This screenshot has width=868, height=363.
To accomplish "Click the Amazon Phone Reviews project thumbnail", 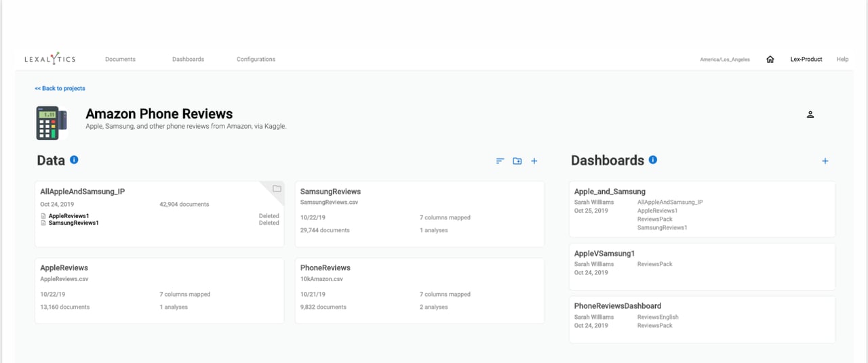I will click(x=52, y=123).
